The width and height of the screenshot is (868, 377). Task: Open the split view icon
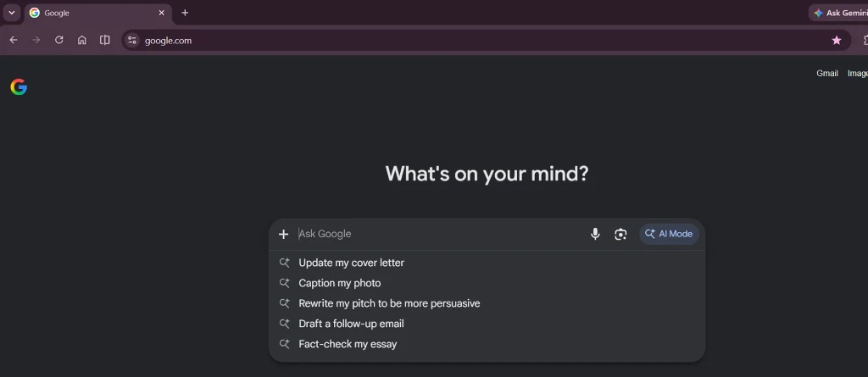click(104, 40)
